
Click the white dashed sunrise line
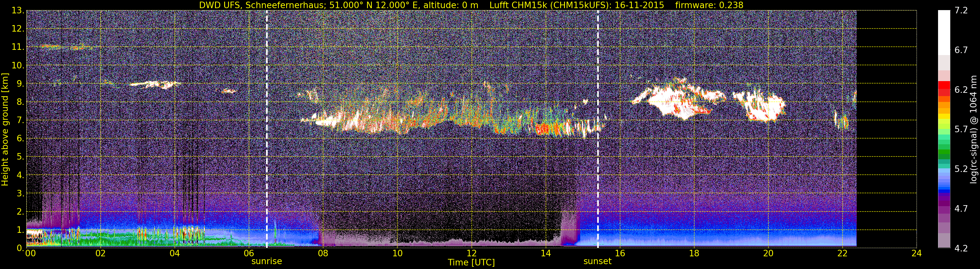[267, 129]
